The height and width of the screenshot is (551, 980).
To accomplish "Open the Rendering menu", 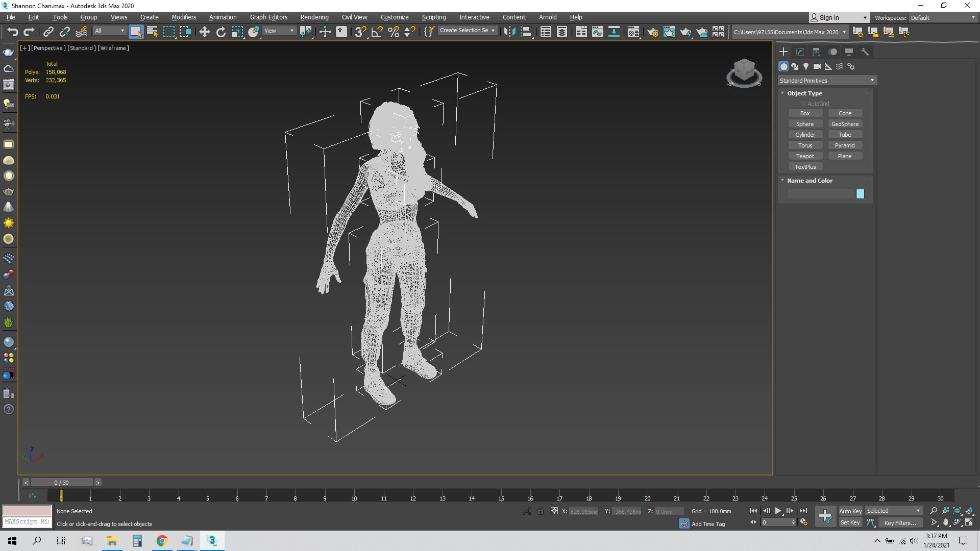I will pyautogui.click(x=314, y=17).
